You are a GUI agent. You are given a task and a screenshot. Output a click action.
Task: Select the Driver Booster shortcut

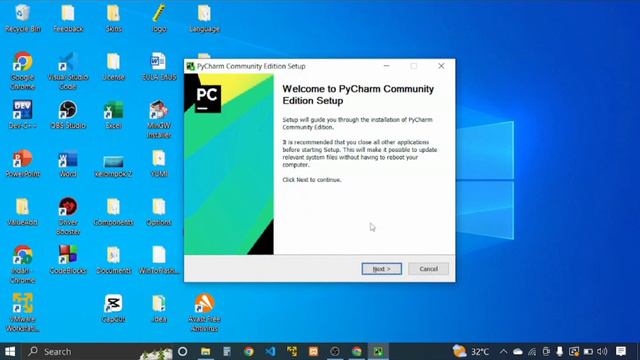pyautogui.click(x=68, y=216)
